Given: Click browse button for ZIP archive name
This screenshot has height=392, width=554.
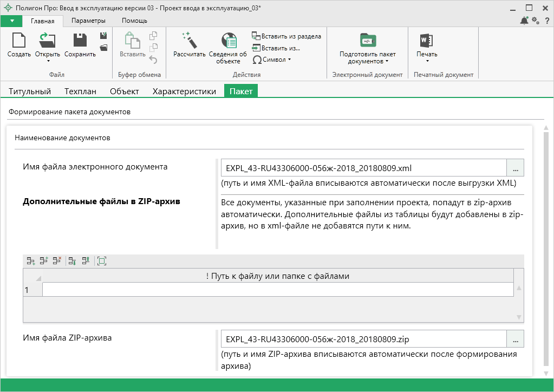Looking at the screenshot, I should pos(515,339).
